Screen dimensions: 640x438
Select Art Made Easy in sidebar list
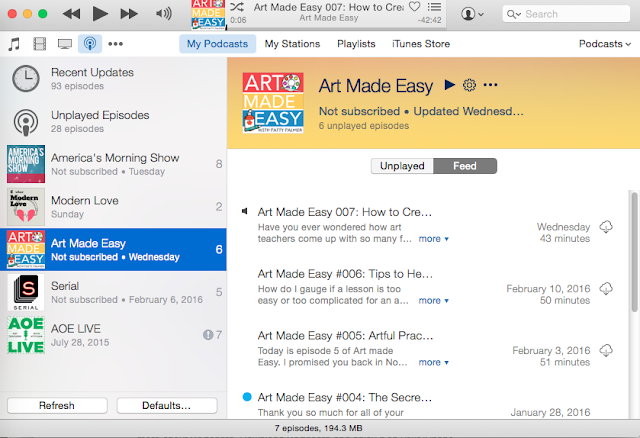tap(113, 249)
